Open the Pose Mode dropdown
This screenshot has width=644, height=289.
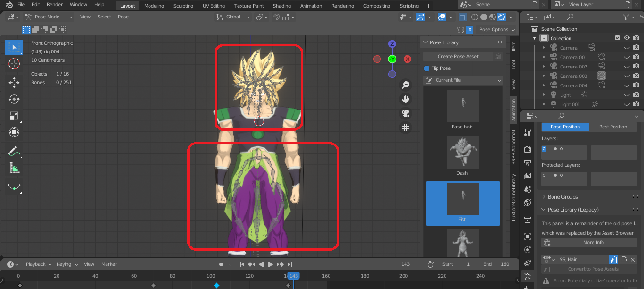coord(49,17)
